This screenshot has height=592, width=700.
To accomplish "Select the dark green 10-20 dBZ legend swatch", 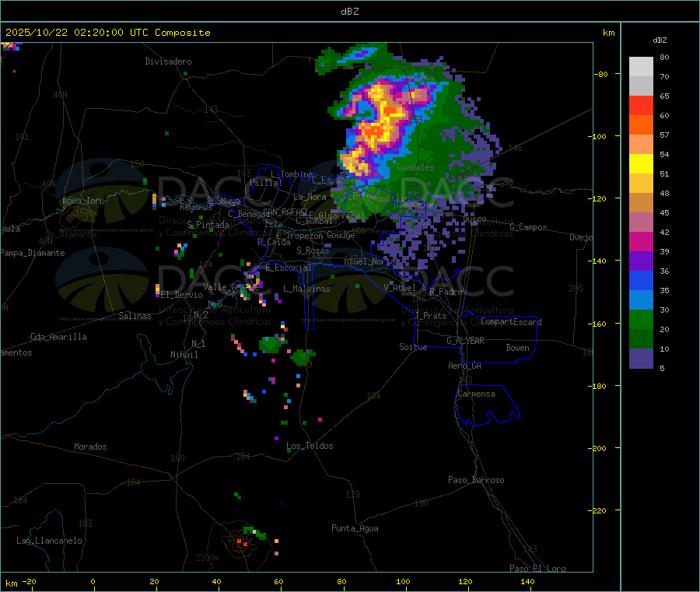I will (x=641, y=339).
